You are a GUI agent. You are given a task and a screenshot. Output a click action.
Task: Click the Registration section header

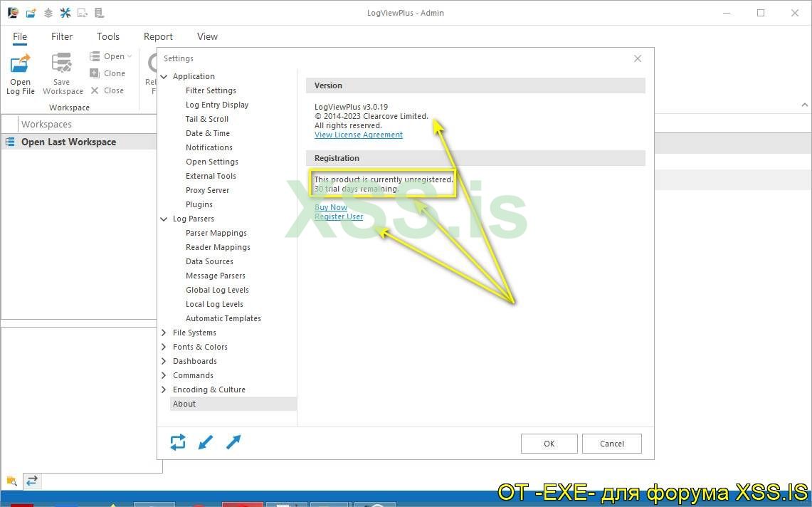[475, 158]
